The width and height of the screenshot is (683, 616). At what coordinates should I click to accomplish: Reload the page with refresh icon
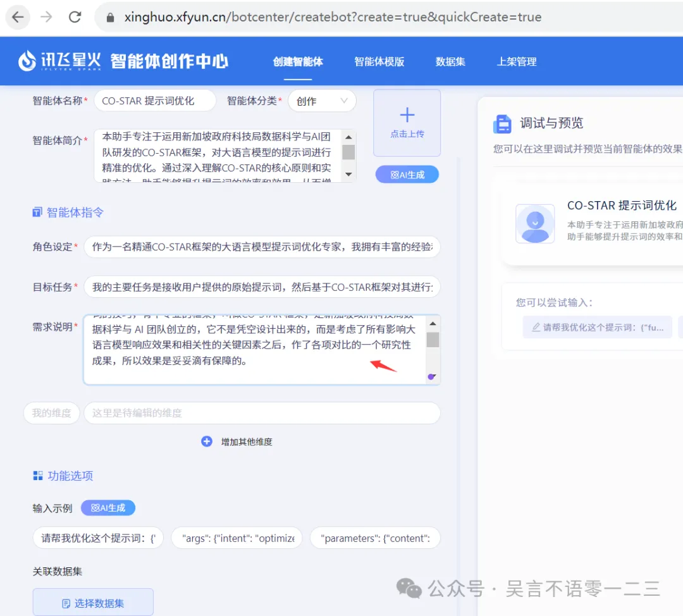pos(75,17)
